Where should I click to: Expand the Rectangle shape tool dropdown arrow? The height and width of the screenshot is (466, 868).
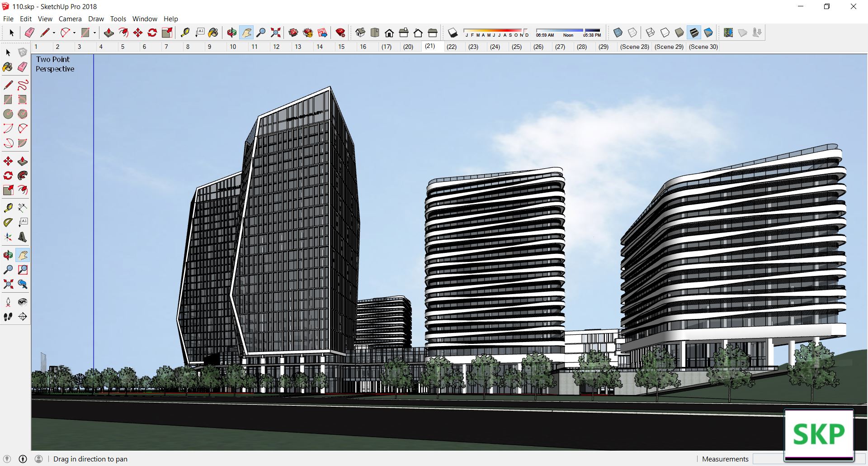pos(94,33)
